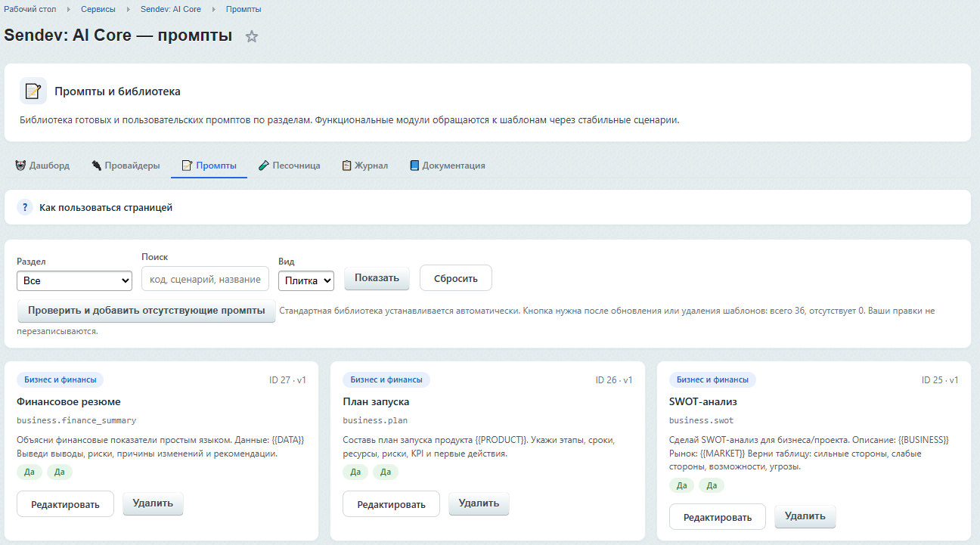Click the Документация book icon

(414, 166)
